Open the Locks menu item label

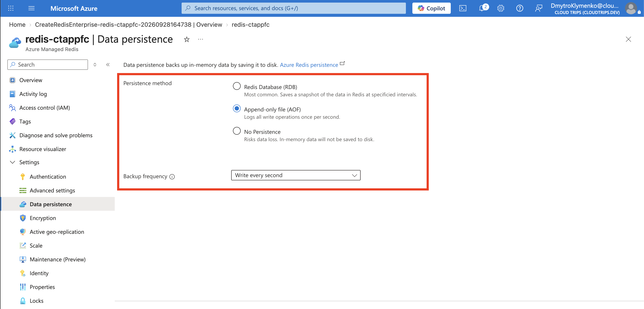tap(36, 301)
